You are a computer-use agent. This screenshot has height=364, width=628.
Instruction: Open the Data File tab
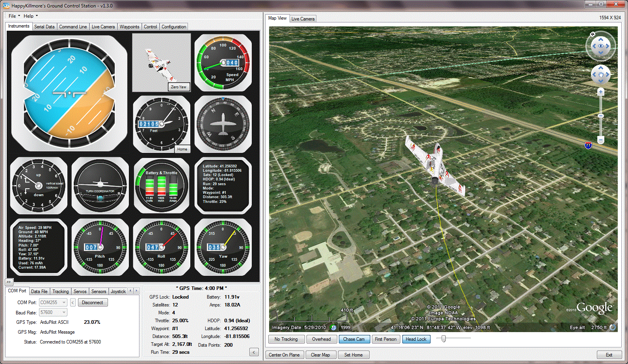[x=39, y=292]
